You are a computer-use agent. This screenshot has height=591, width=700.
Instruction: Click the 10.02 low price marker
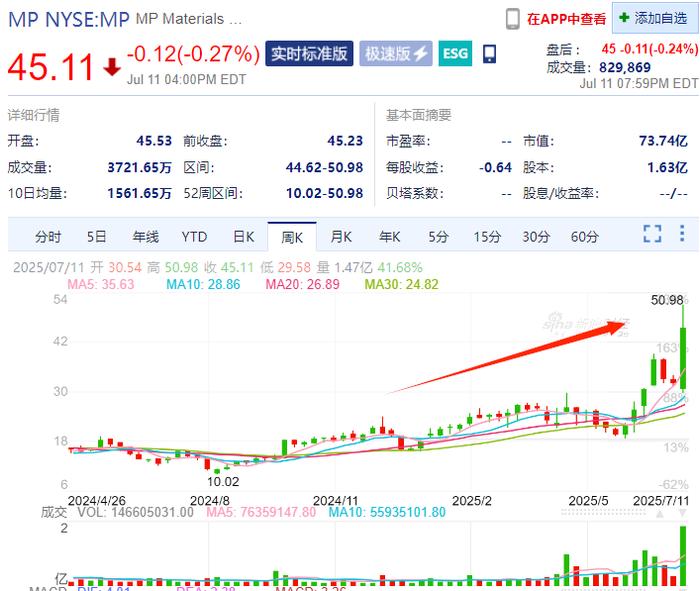click(x=223, y=482)
